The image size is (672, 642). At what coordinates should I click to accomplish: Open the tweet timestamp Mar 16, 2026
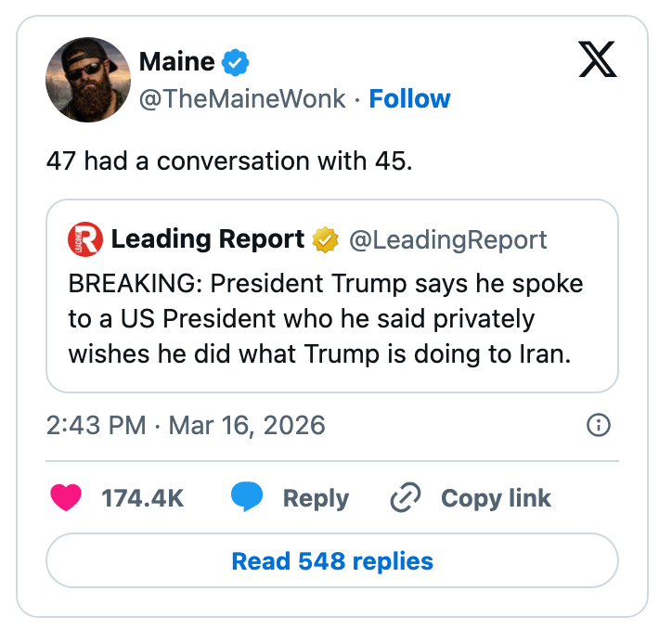coord(186,426)
